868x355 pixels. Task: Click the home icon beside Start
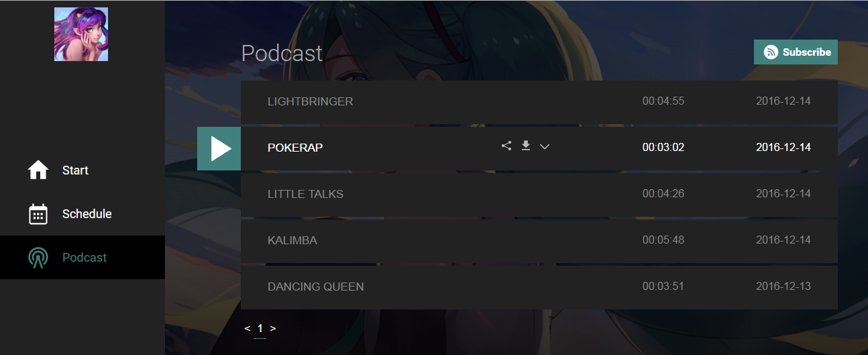click(38, 170)
